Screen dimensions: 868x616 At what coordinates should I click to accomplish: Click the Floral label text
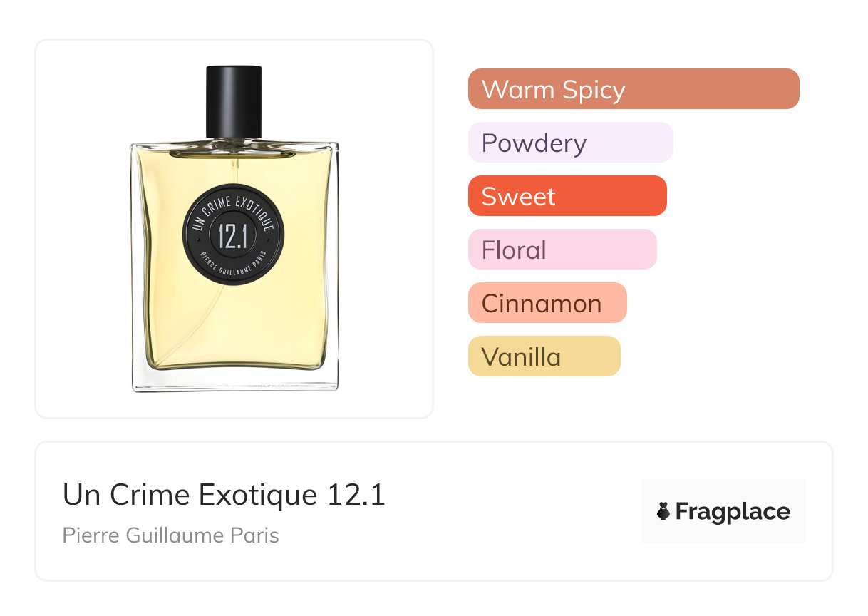514,250
